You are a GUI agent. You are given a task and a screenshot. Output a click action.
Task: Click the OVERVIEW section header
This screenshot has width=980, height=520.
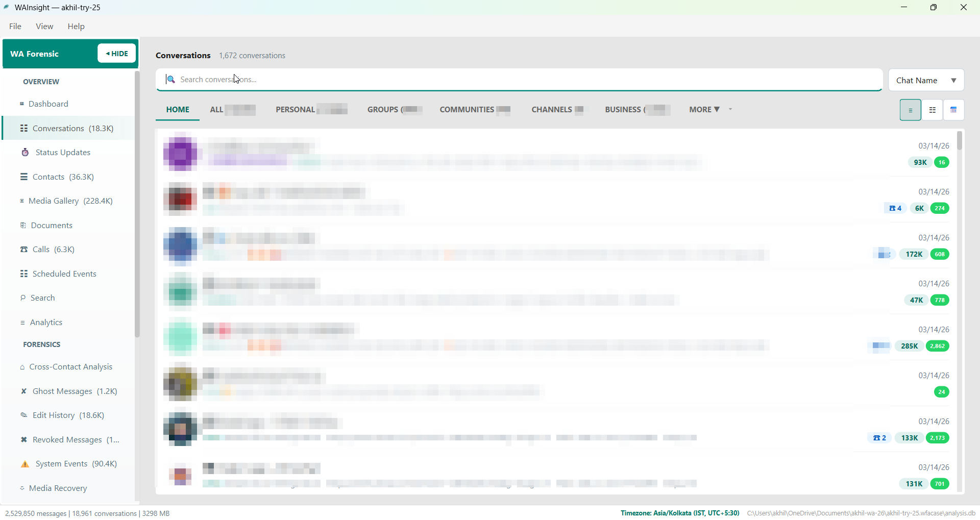point(41,82)
